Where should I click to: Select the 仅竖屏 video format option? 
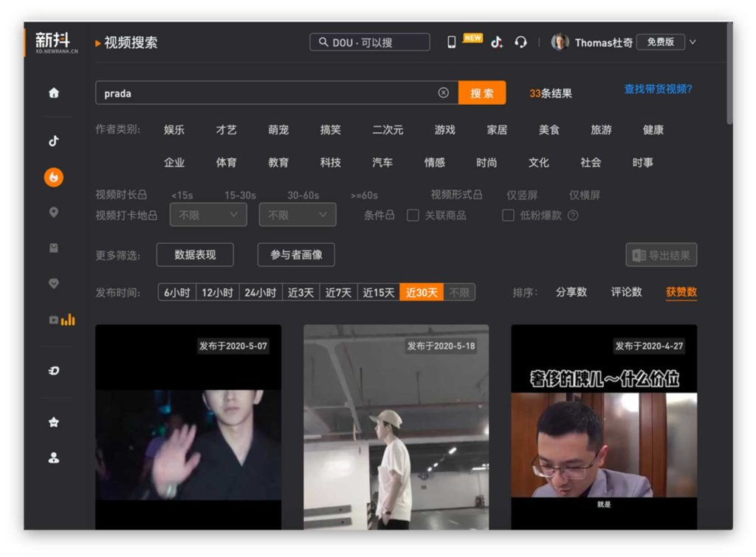(x=522, y=195)
